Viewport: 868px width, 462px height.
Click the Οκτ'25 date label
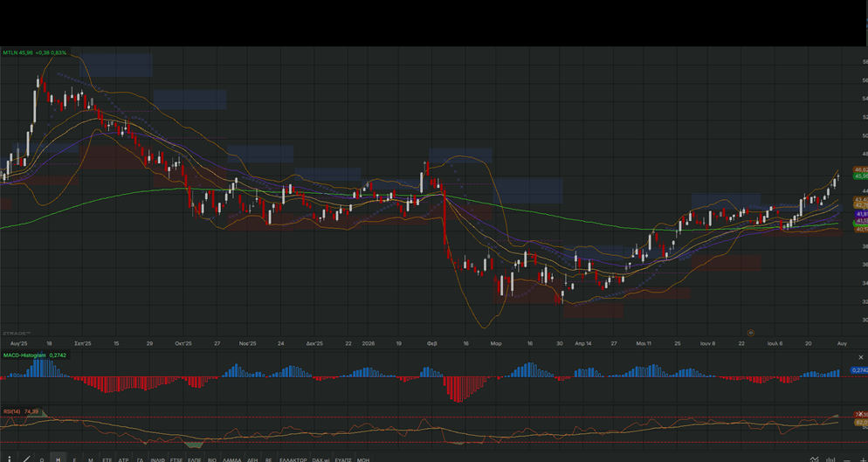[x=183, y=343]
